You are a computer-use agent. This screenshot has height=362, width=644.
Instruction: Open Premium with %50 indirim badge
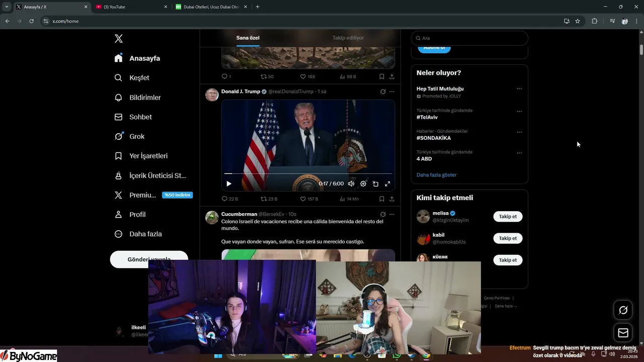coord(153,195)
